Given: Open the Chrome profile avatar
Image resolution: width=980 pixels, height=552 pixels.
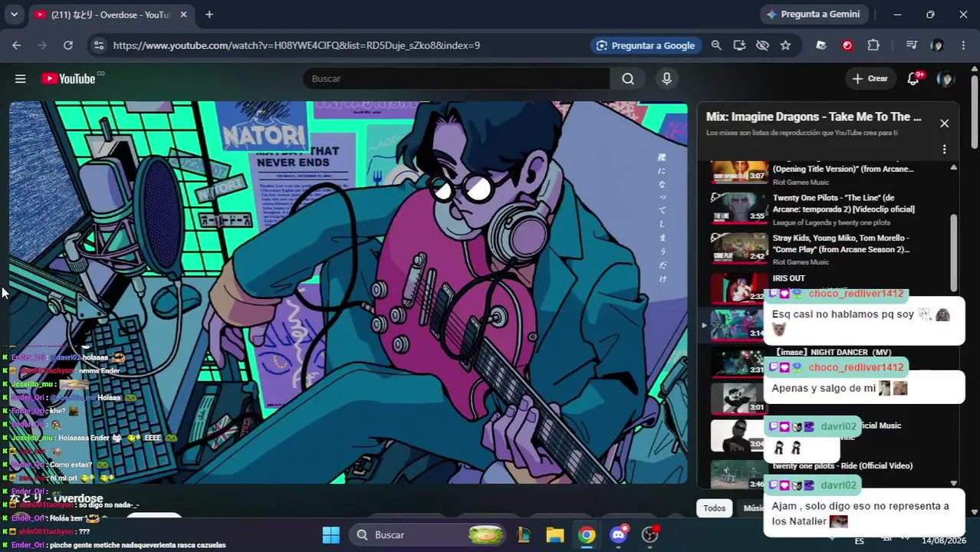Looking at the screenshot, I should pyautogui.click(x=937, y=45).
